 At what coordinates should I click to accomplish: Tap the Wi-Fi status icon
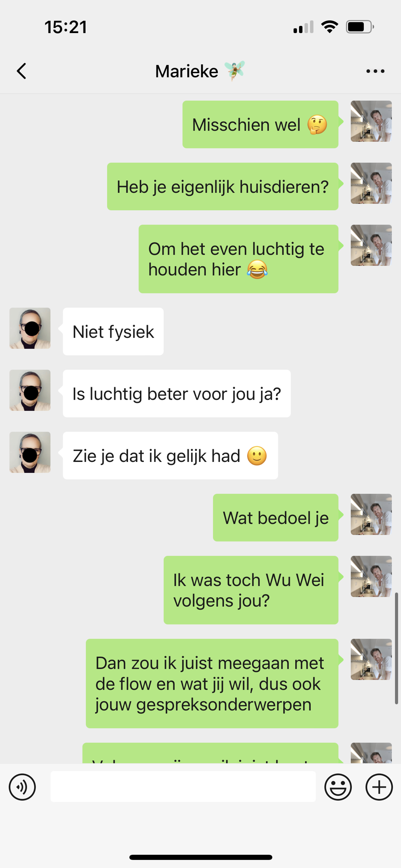[x=329, y=27]
